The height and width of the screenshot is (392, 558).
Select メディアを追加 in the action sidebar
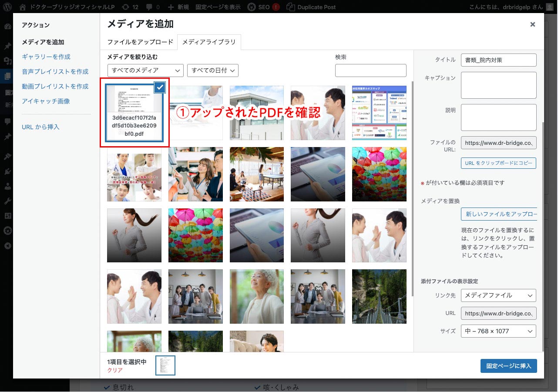click(x=43, y=42)
